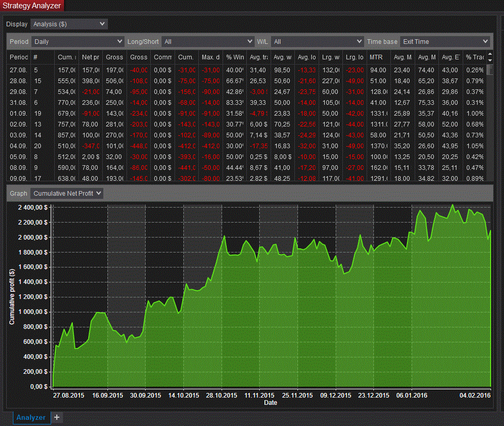Open the Long/Short filter dropdown
The height and width of the screenshot is (426, 504).
(x=208, y=41)
